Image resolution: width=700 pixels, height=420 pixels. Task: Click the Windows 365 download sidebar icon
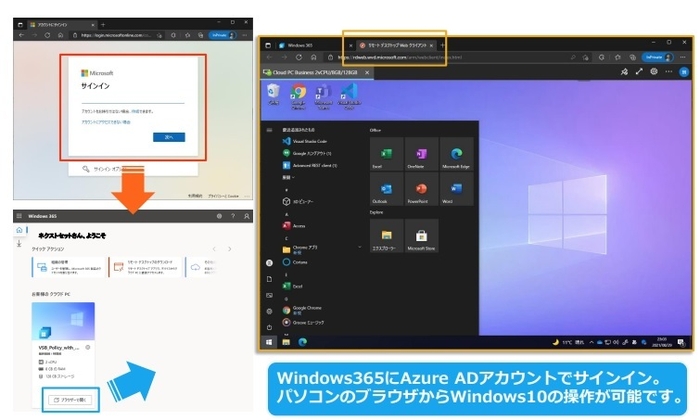[x=19, y=244]
